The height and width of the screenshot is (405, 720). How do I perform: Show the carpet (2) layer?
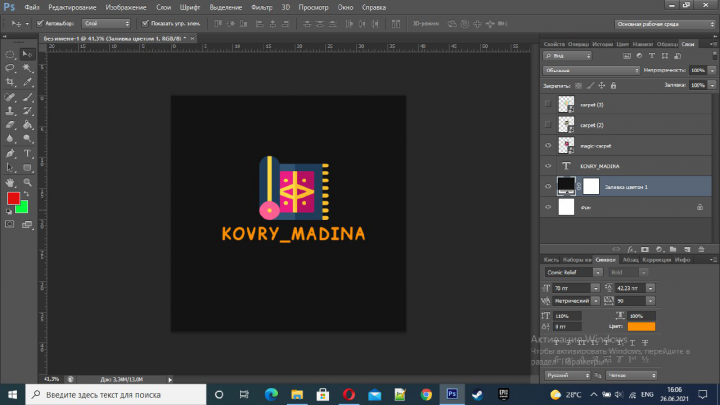coord(548,124)
